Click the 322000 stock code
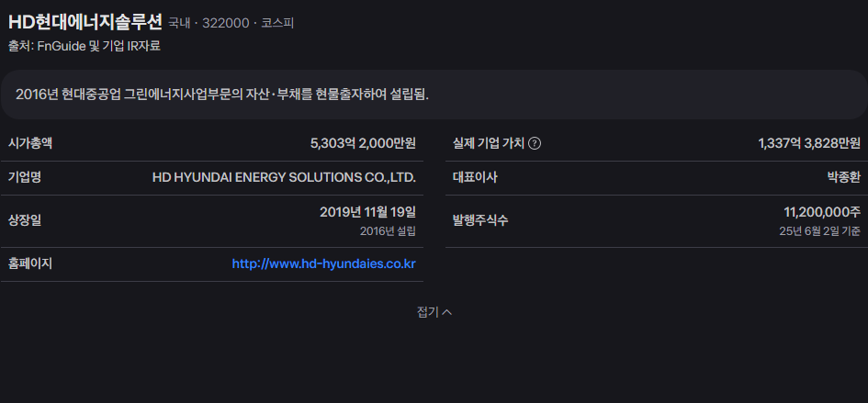868x403 pixels. 226,23
